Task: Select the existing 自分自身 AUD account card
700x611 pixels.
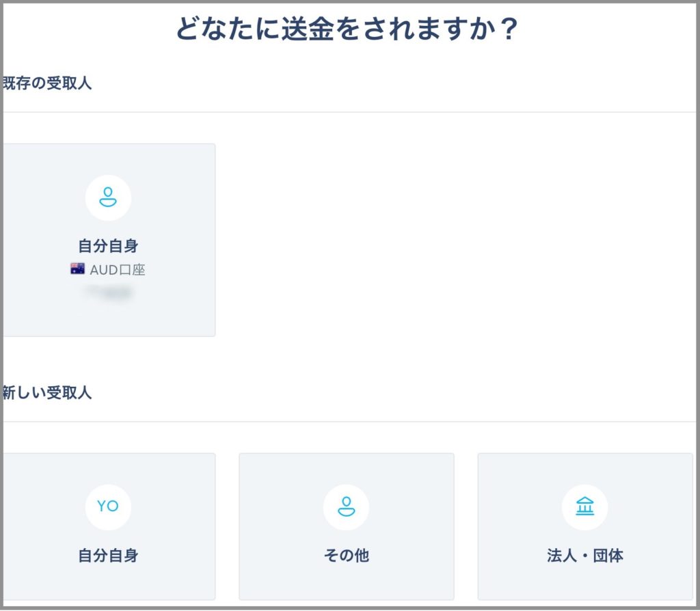Action: tap(109, 240)
